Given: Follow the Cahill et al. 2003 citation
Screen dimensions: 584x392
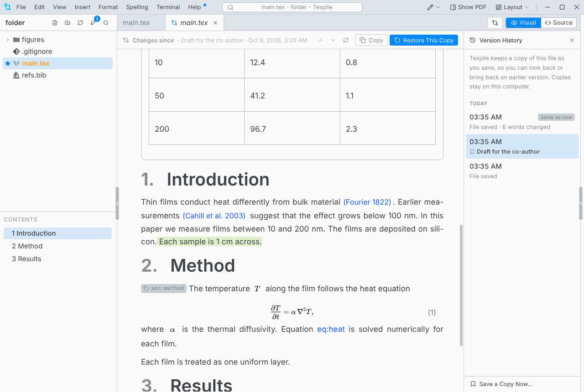Looking at the screenshot, I should pyautogui.click(x=214, y=216).
